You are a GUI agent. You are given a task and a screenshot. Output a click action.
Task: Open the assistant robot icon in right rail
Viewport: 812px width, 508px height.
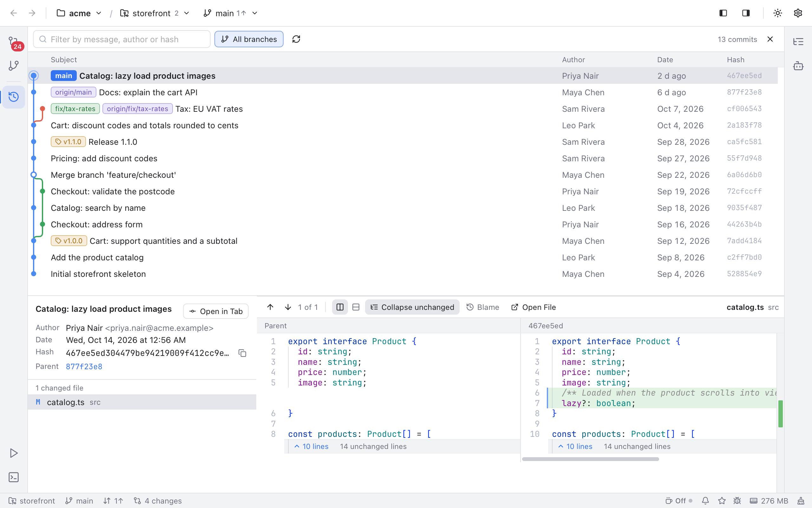[x=798, y=66]
